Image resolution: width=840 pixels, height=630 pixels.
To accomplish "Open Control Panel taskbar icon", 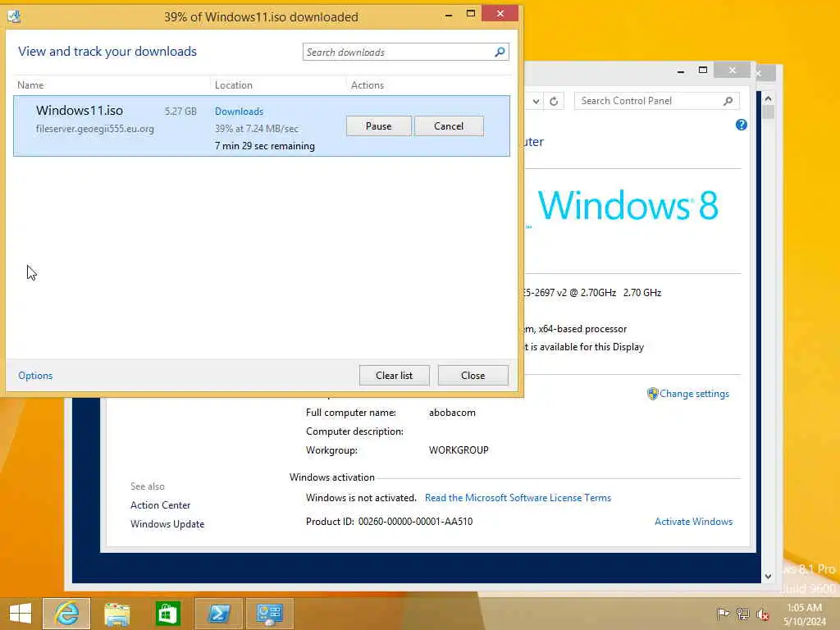I will (x=269, y=614).
